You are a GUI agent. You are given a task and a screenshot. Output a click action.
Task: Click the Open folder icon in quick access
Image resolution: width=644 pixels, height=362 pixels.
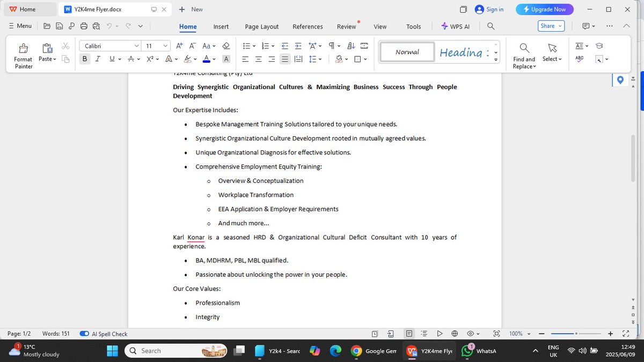(x=47, y=26)
